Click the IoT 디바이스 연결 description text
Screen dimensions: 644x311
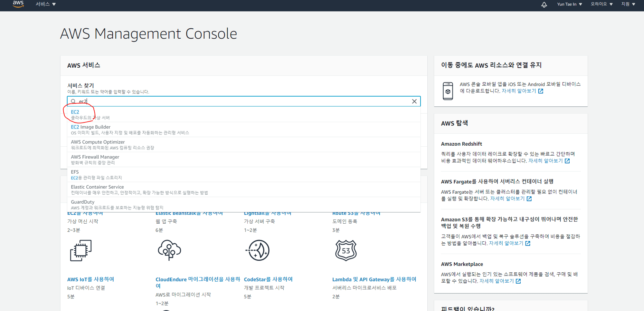86,288
